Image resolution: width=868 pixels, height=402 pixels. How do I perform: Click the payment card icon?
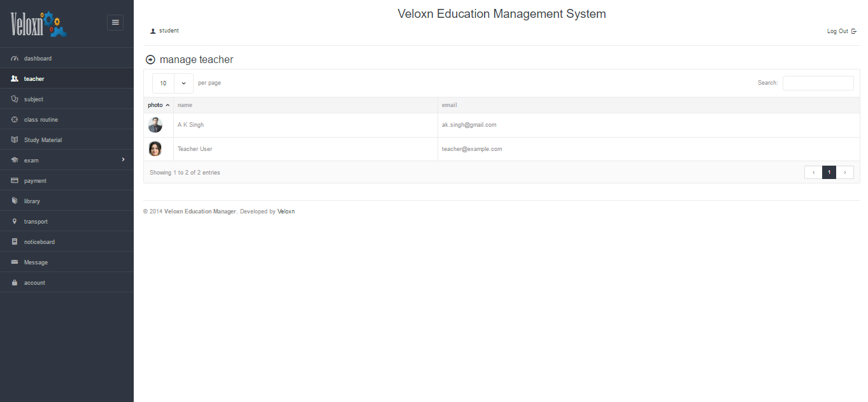[15, 181]
